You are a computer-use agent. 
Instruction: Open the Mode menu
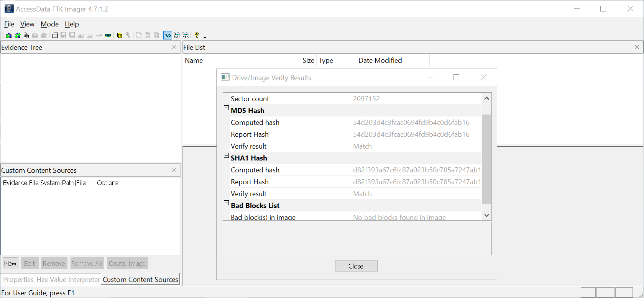point(50,24)
